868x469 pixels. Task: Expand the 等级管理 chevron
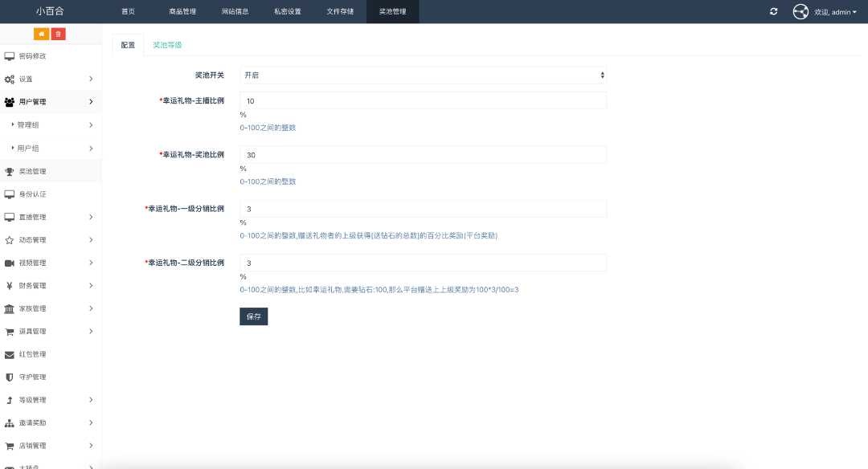(91, 400)
